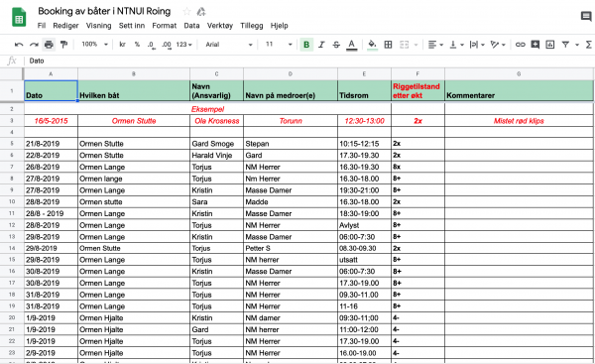Click the document title Booking av båter
The height and width of the screenshot is (364, 595).
104,11
